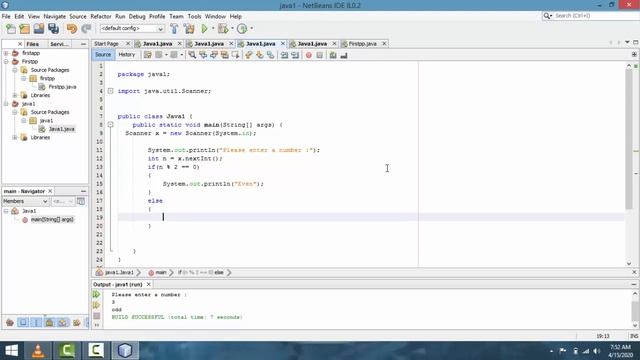Image resolution: width=640 pixels, height=360 pixels.
Task: Click the Undo arrow icon
Action: [x=72, y=29]
